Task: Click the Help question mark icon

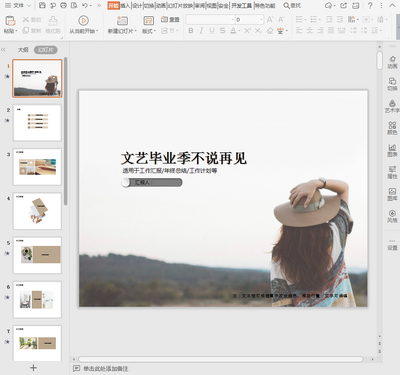Action: tap(370, 5)
